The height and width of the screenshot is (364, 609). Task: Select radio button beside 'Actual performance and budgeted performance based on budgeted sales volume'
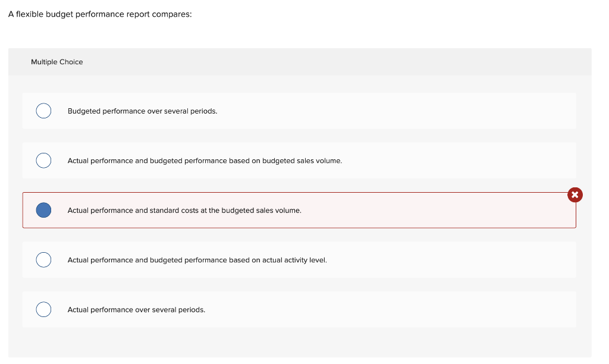tap(43, 160)
